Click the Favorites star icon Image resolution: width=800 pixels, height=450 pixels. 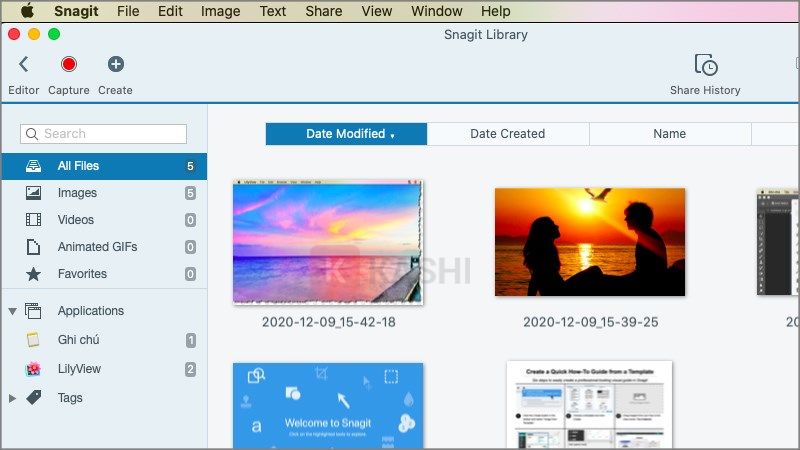33,274
